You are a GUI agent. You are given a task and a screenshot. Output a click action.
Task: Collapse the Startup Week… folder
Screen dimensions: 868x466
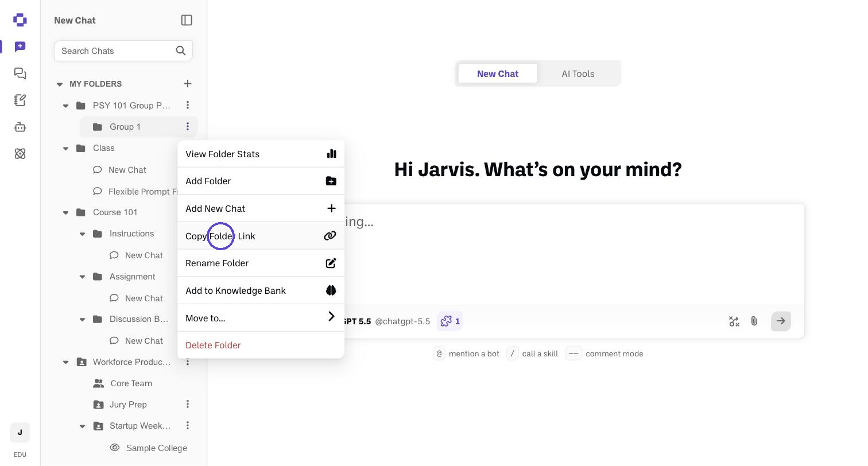point(82,426)
